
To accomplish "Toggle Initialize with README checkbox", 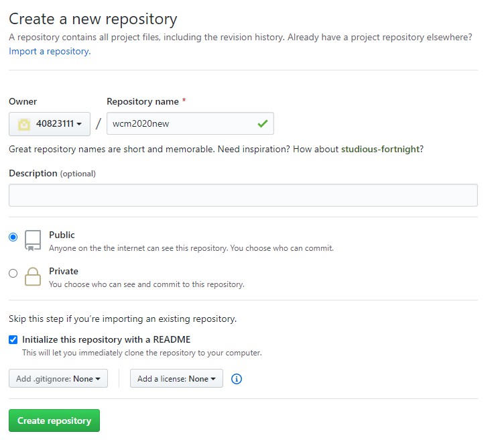I will 13,339.
